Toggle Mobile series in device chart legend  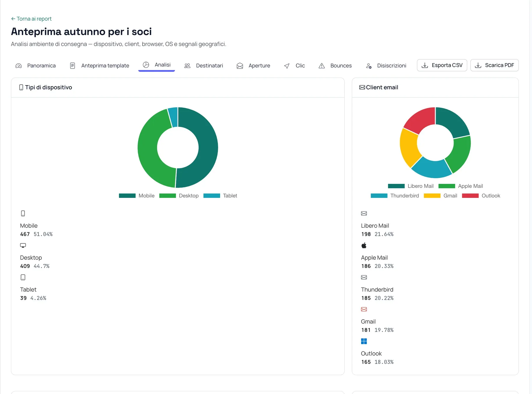point(136,196)
